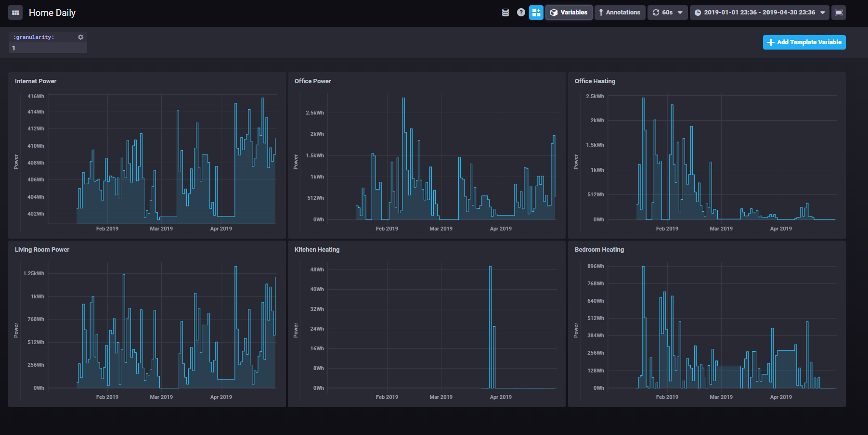Screen dimensions: 868x435
Task: Click Feb 2019 label in Kitchen Heating chart
Action: coord(387,397)
